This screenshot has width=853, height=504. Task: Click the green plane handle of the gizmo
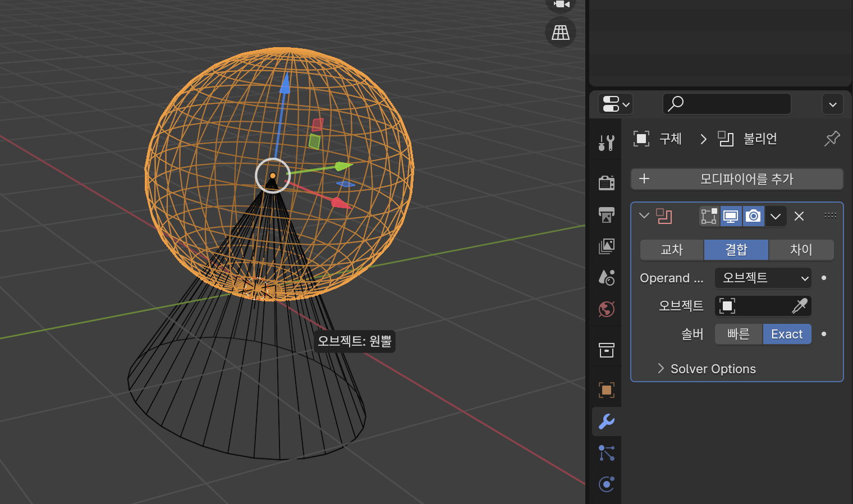point(314,141)
